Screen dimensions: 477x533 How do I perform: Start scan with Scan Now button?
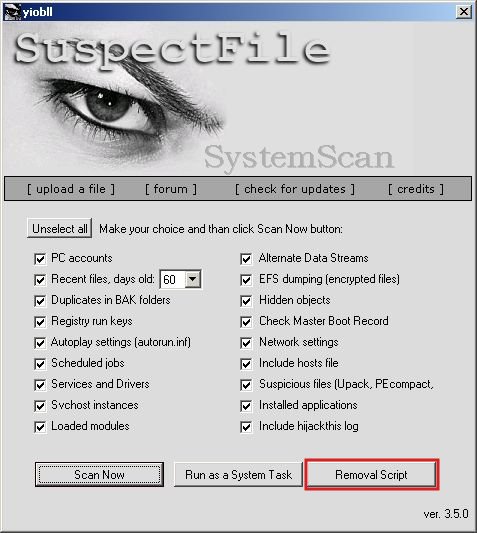(99, 475)
